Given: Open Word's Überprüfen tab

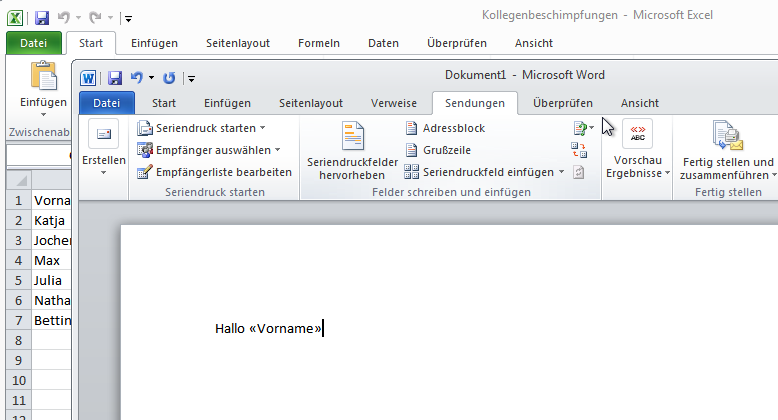Looking at the screenshot, I should pyautogui.click(x=563, y=103).
